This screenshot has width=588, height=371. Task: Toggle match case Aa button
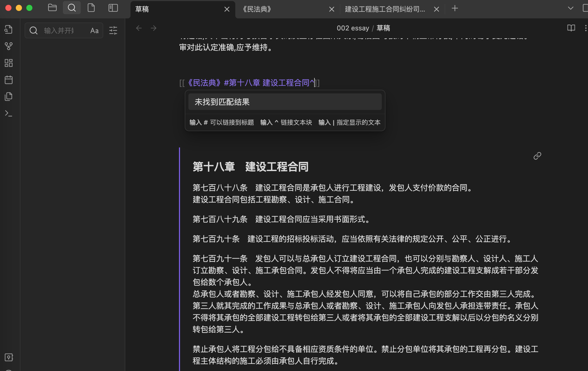click(94, 31)
